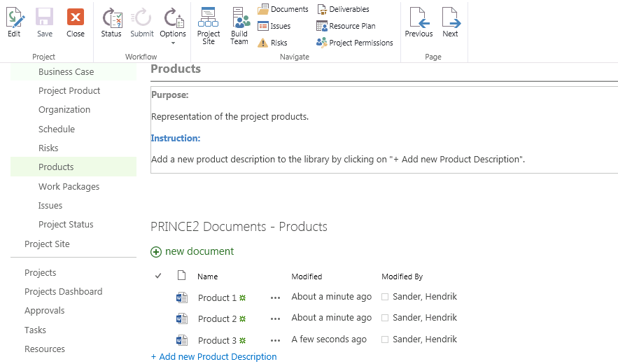
Task: Click Sander, Hendrik on the Product 3 row
Action: tap(425, 339)
